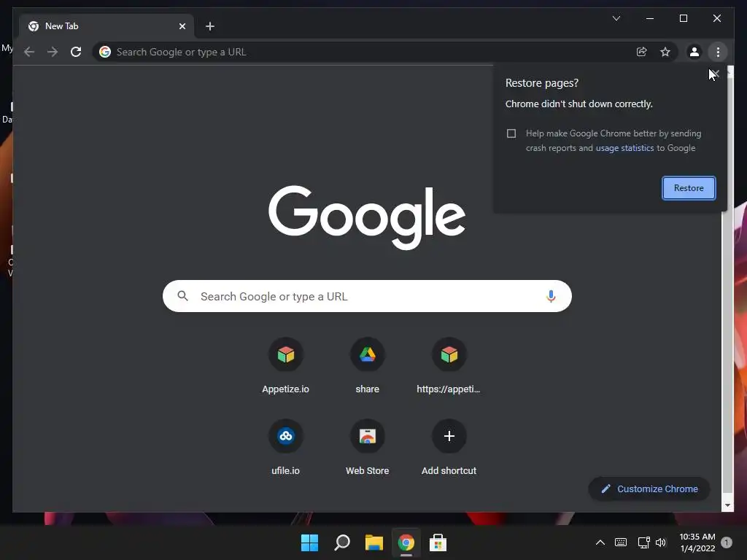Open the ufile.io shortcut
The width and height of the screenshot is (747, 560).
click(x=285, y=447)
